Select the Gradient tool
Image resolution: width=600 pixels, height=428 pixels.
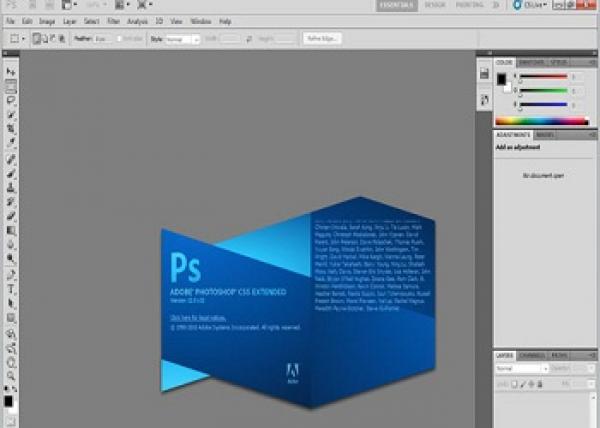tap(11, 230)
